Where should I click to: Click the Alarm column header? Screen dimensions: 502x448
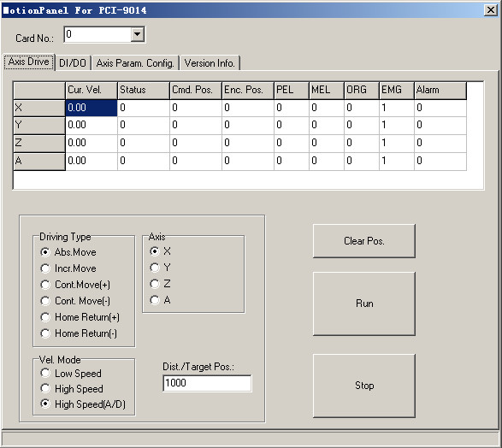point(440,91)
